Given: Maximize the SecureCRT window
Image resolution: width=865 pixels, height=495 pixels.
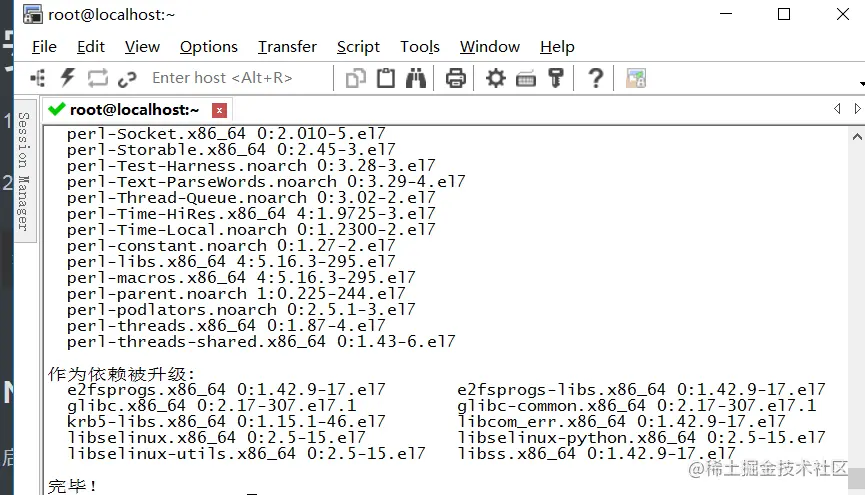Looking at the screenshot, I should pos(784,14).
